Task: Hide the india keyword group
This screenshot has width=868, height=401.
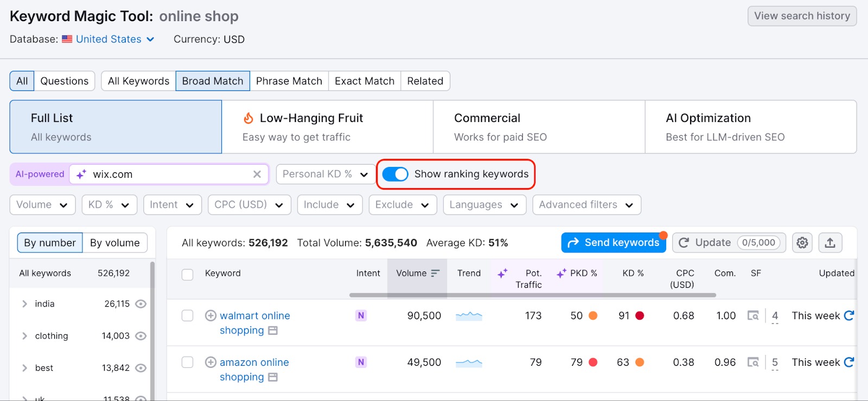Action: 141,304
